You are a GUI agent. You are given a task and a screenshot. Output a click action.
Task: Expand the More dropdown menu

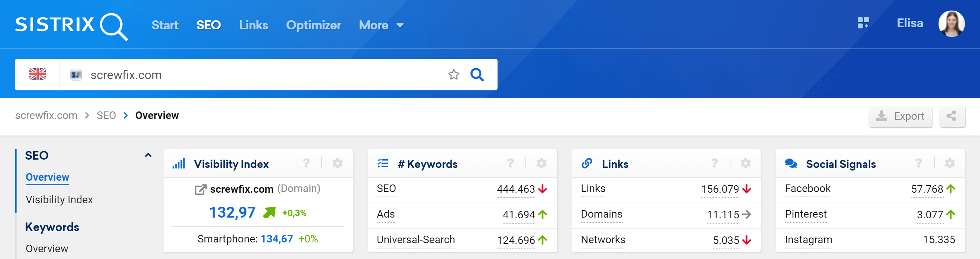[381, 25]
